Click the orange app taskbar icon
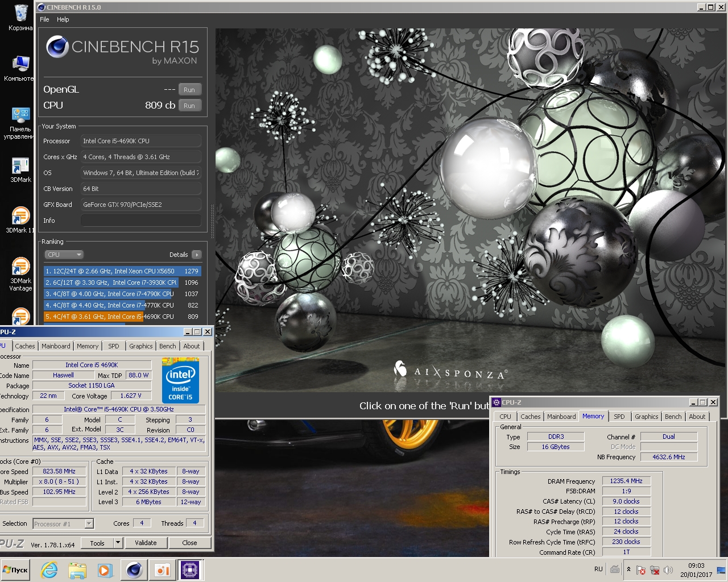Image resolution: width=728 pixels, height=582 pixels. tap(162, 570)
